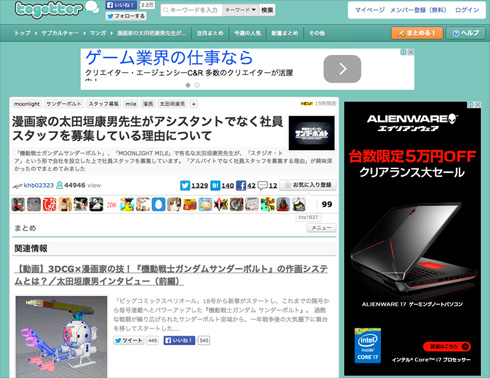Click the お気に入り登録 star button
Viewport: 490px width, 378px height.
click(x=308, y=185)
